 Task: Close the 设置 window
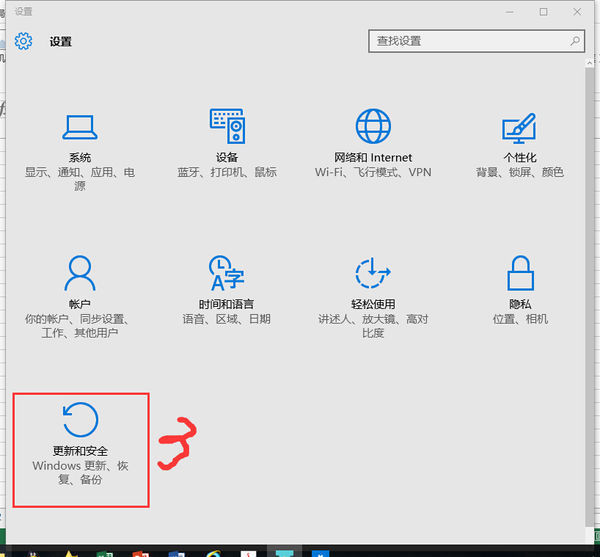click(577, 12)
